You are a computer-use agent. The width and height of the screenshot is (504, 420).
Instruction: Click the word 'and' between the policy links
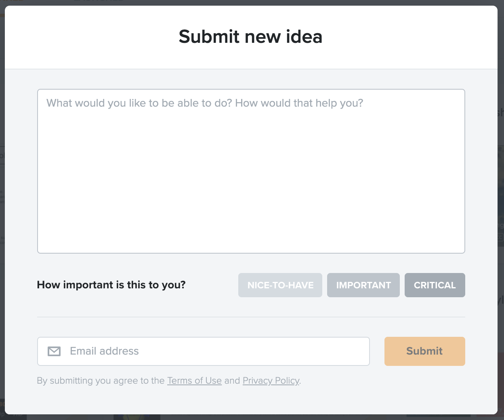tap(232, 380)
